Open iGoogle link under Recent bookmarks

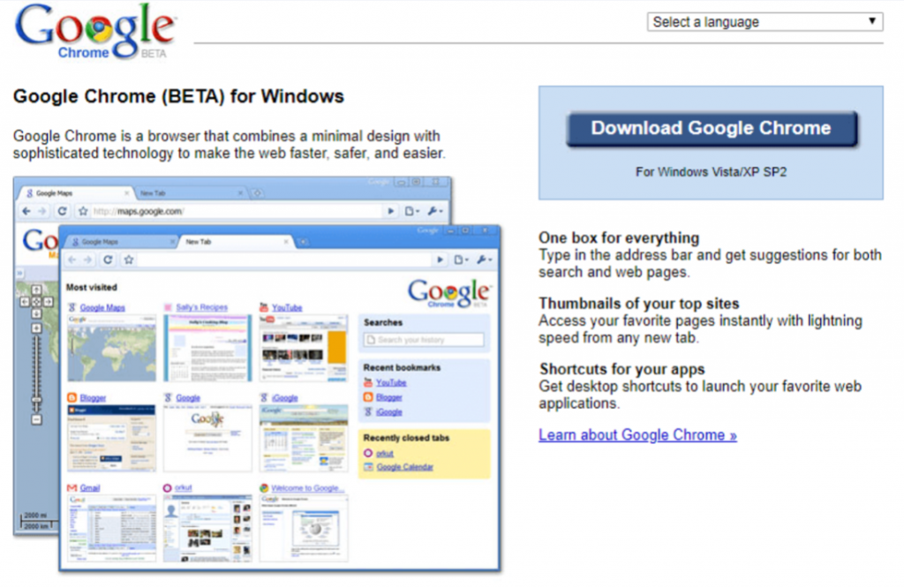[x=389, y=411]
